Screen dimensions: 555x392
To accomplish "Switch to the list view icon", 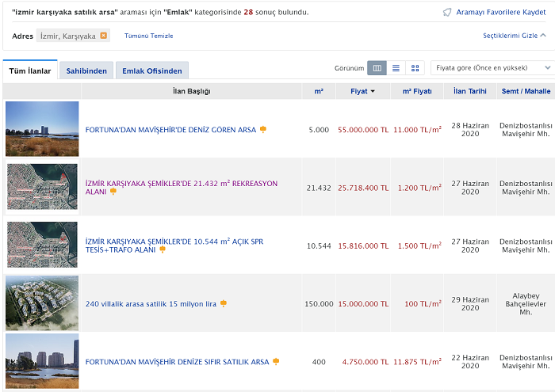I will click(396, 68).
